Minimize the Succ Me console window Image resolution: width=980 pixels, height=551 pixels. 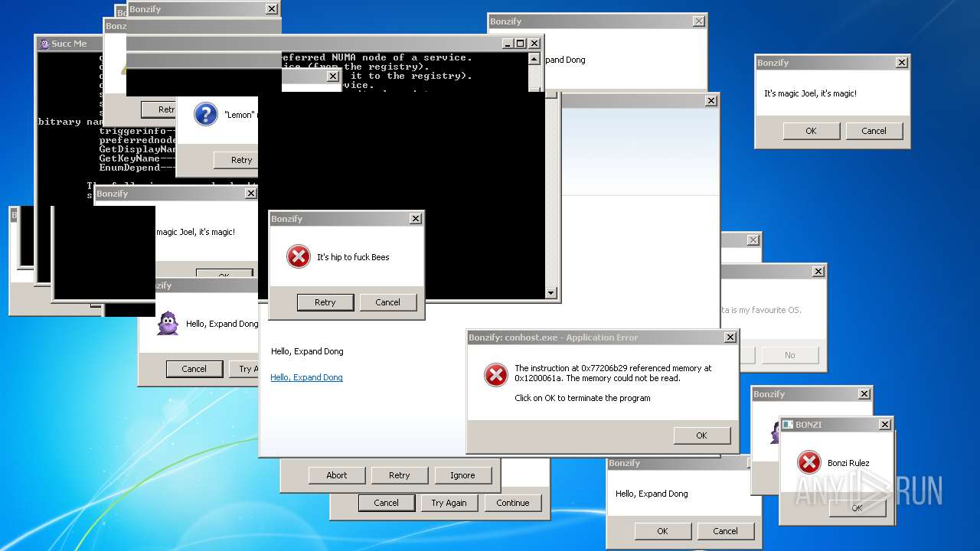coord(507,44)
